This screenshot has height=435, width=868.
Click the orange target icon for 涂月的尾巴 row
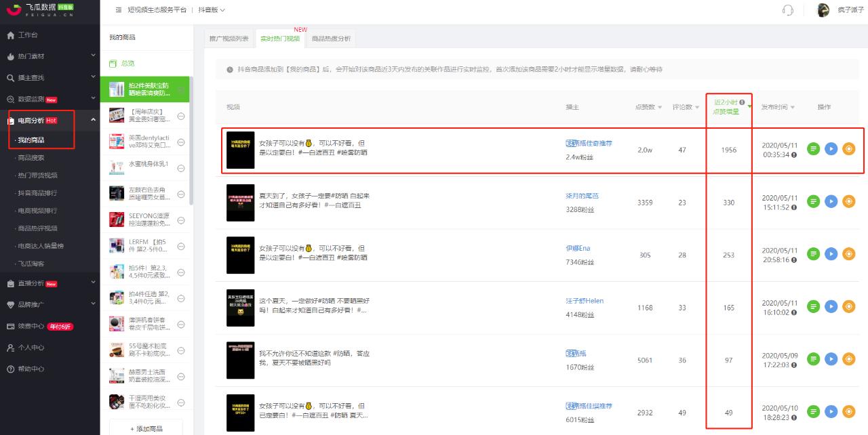point(848,202)
